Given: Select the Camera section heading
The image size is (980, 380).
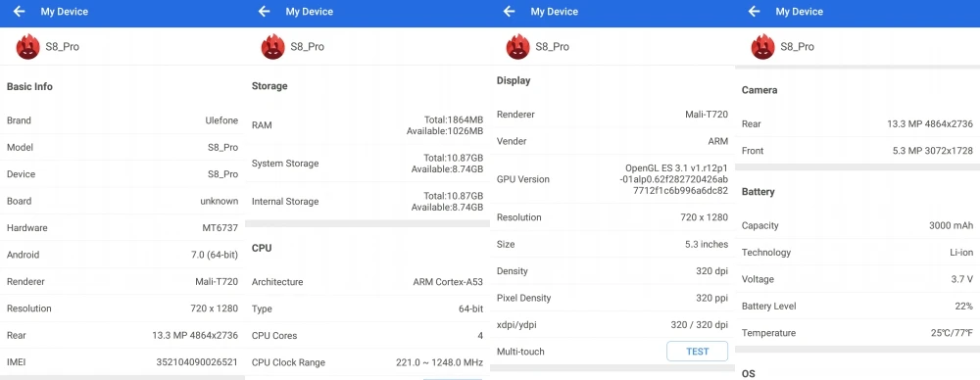Looking at the screenshot, I should click(x=759, y=90).
